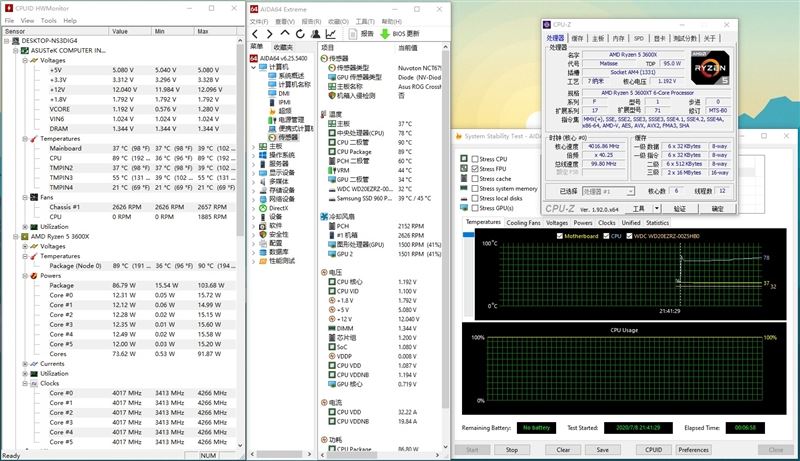800x461 pixels.
Task: Click the Stress system memory module icon
Action: click(x=464, y=188)
